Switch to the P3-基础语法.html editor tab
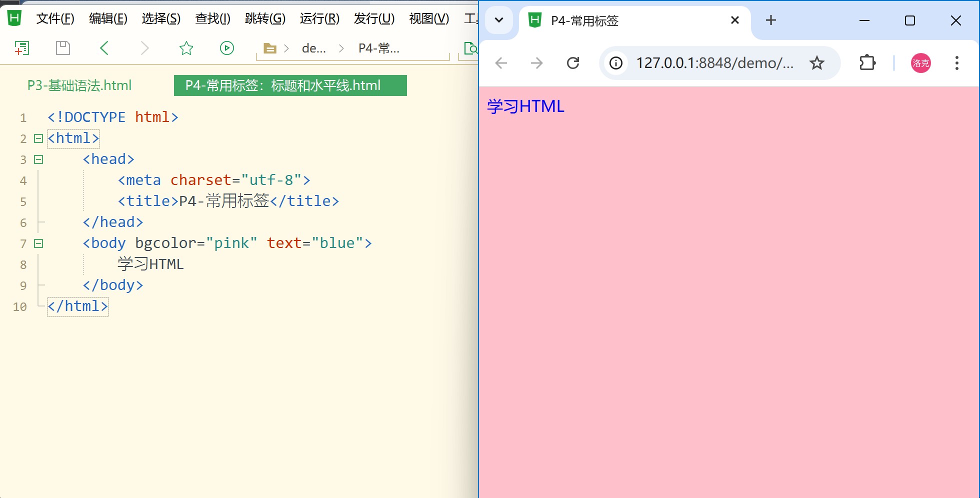Image resolution: width=980 pixels, height=498 pixels. [x=79, y=85]
